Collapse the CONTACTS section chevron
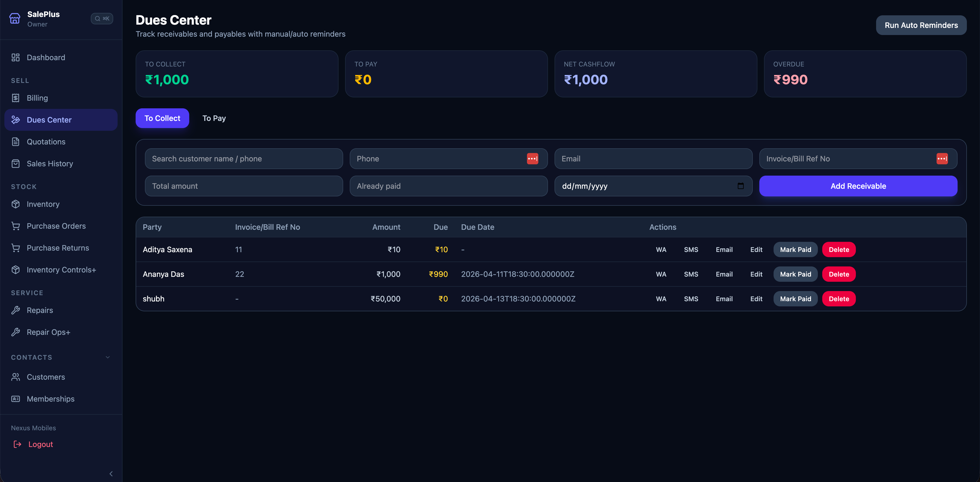This screenshot has height=482, width=980. tap(108, 358)
